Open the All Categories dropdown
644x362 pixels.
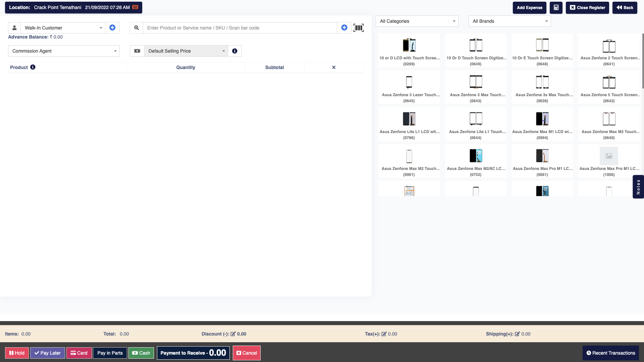coord(417,21)
